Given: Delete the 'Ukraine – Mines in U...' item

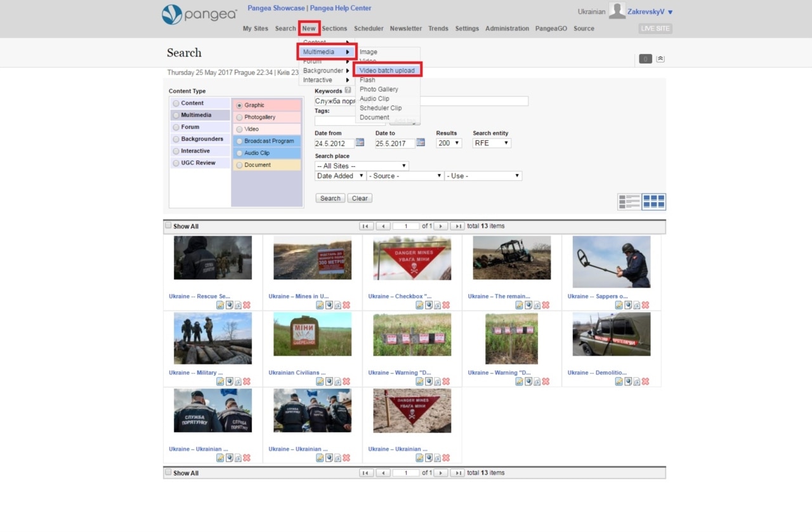Looking at the screenshot, I should tap(346, 305).
